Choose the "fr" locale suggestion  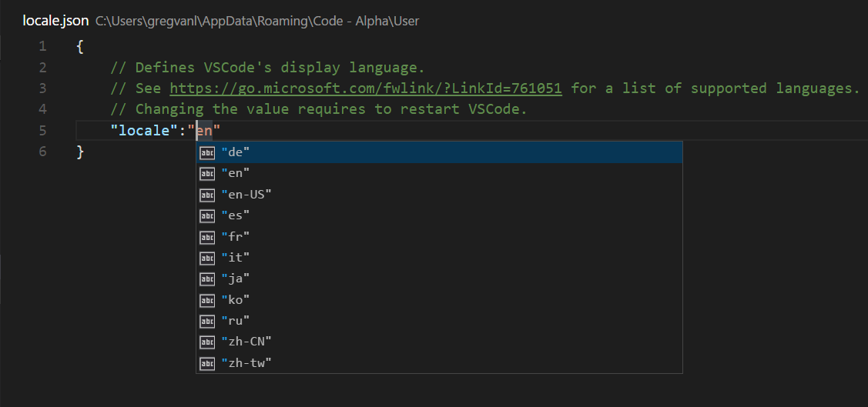[x=440, y=237]
